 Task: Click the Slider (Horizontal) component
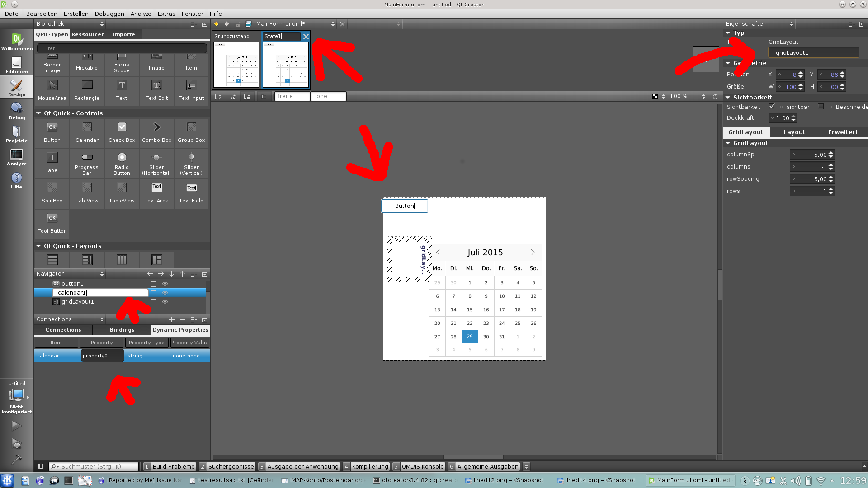point(156,164)
